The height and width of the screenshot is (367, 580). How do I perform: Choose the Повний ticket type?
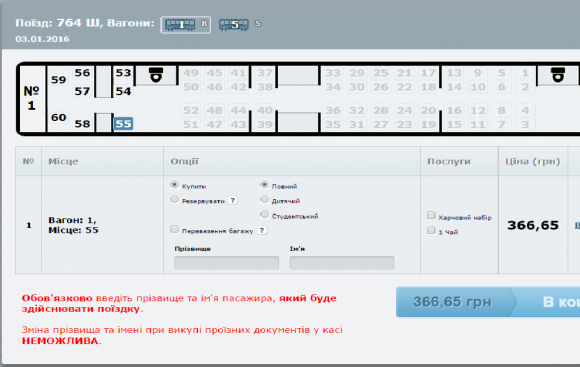coord(264,185)
